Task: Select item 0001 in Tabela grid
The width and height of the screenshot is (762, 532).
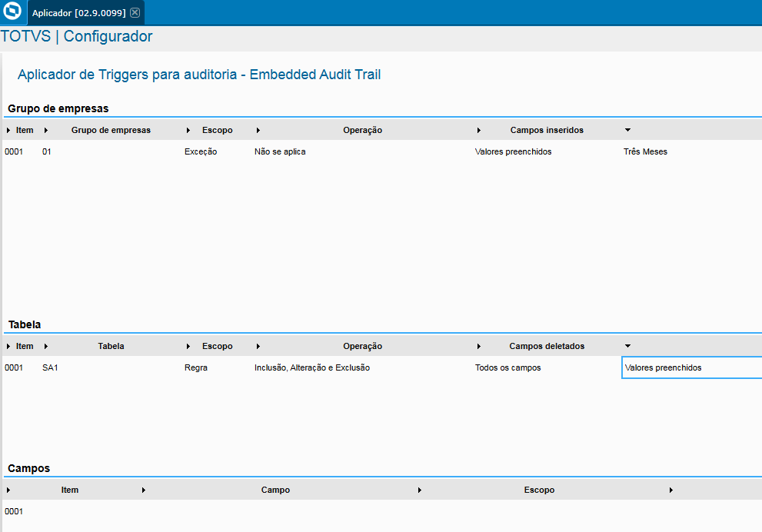Action: (14, 367)
